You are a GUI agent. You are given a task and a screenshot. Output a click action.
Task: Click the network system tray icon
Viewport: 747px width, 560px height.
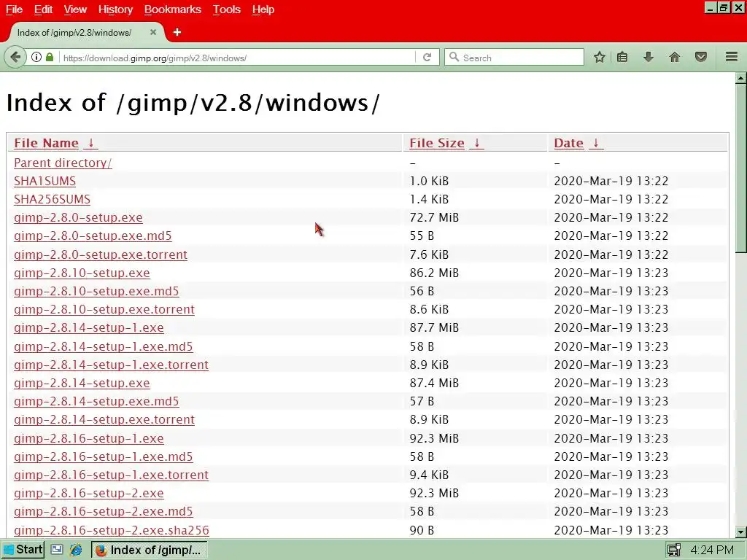click(673, 550)
